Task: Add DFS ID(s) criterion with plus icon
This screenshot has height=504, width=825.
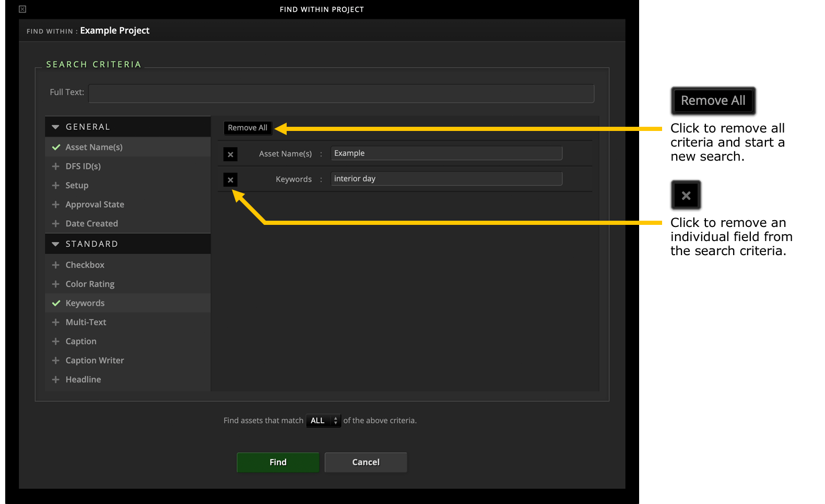Action: [56, 166]
